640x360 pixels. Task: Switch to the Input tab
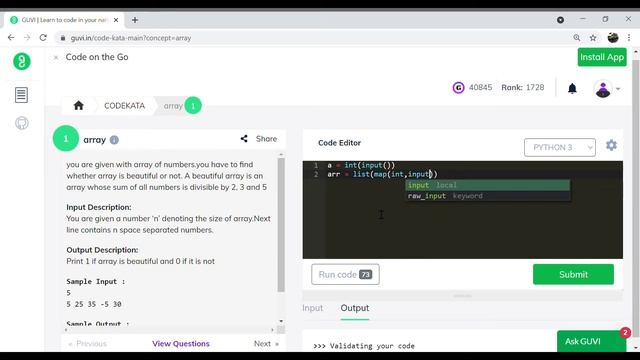pyautogui.click(x=313, y=308)
